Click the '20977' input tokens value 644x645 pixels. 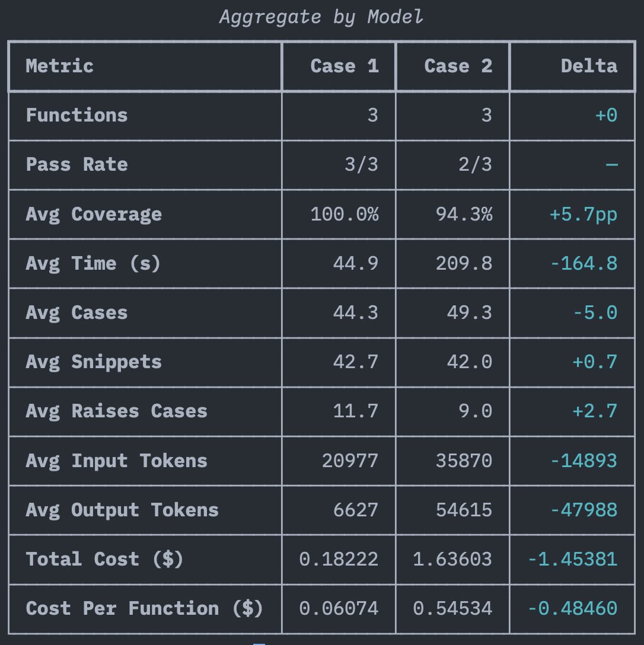tap(350, 461)
